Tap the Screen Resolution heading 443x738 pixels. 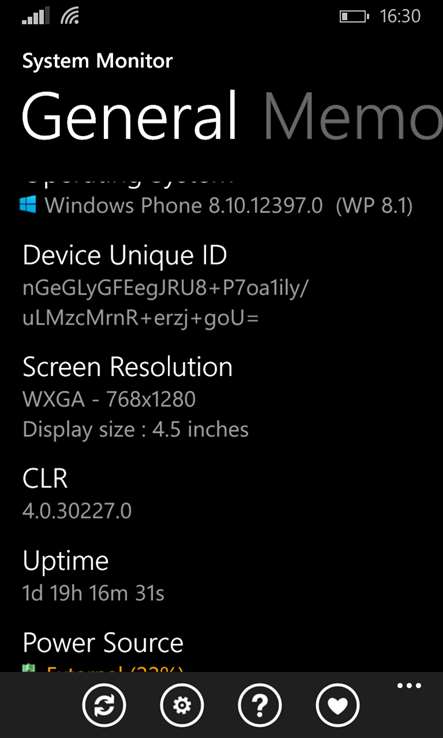coord(128,367)
